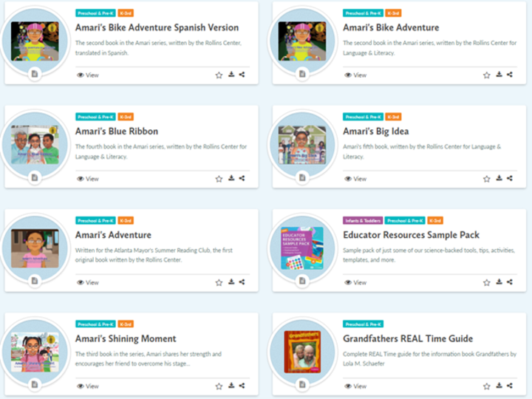
Task: Open the Spanish Version bike cover thumbnail
Action: pyautogui.click(x=35, y=41)
